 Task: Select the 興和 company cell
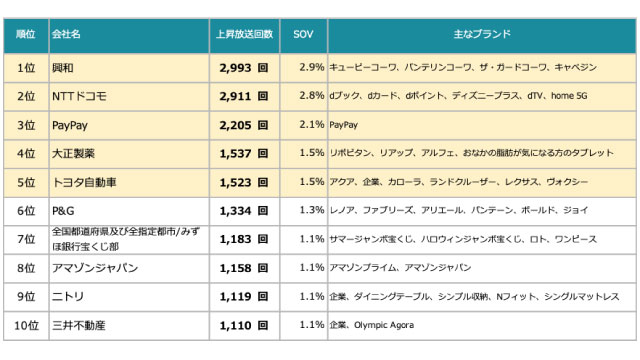click(129, 68)
